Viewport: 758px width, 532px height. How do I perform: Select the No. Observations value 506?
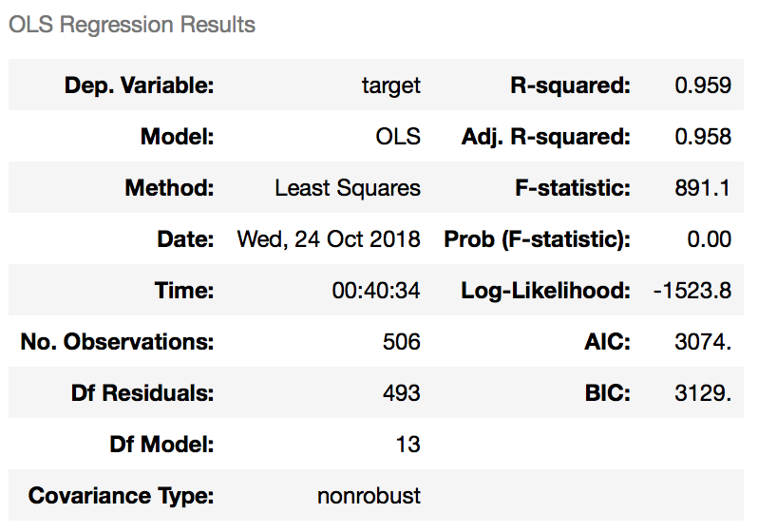point(401,342)
